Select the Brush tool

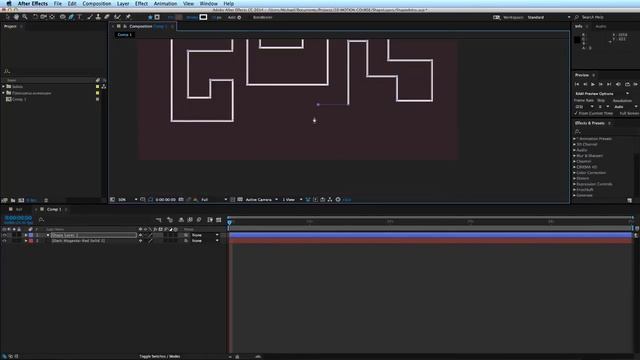tap(90, 17)
